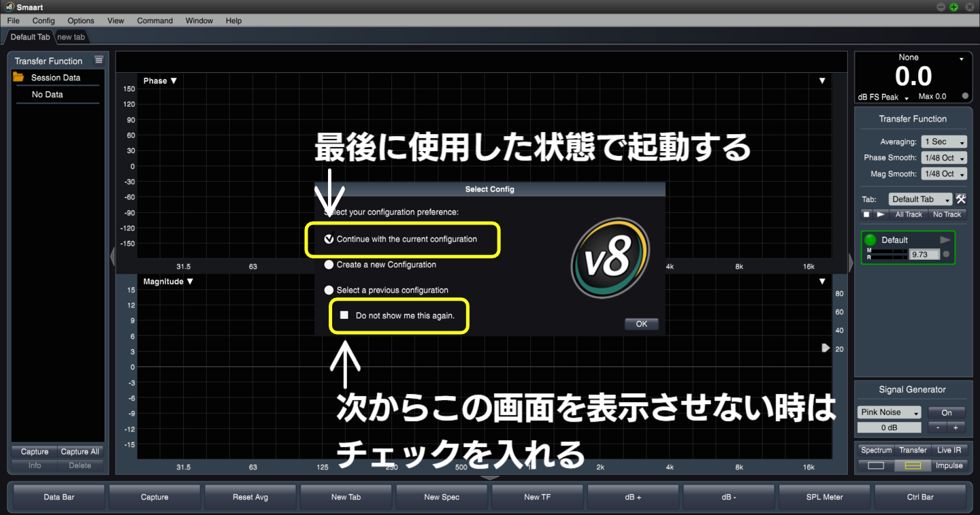
Task: Select the single-pane view icon
Action: coord(876,465)
